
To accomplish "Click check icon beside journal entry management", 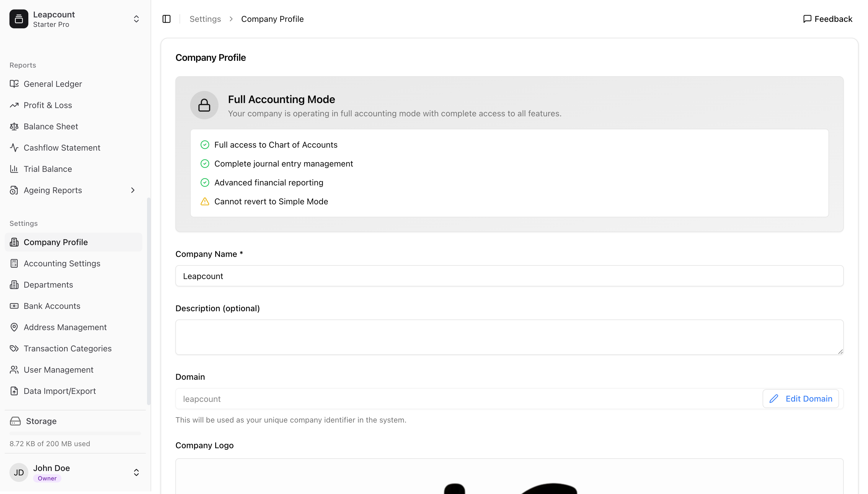I will [205, 164].
